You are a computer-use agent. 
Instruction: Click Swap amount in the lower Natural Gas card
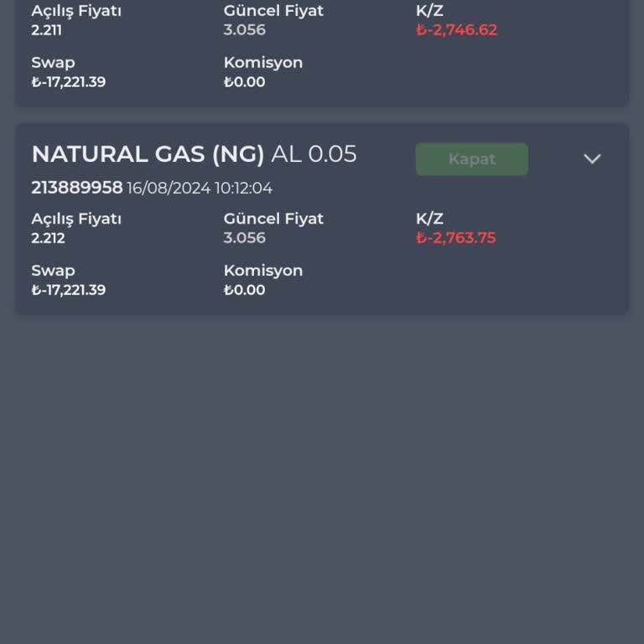pos(69,290)
